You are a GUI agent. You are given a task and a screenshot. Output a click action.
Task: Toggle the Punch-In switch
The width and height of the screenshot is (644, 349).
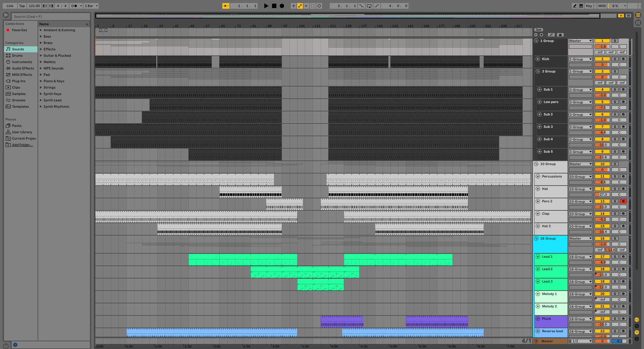pyautogui.click(x=361, y=6)
